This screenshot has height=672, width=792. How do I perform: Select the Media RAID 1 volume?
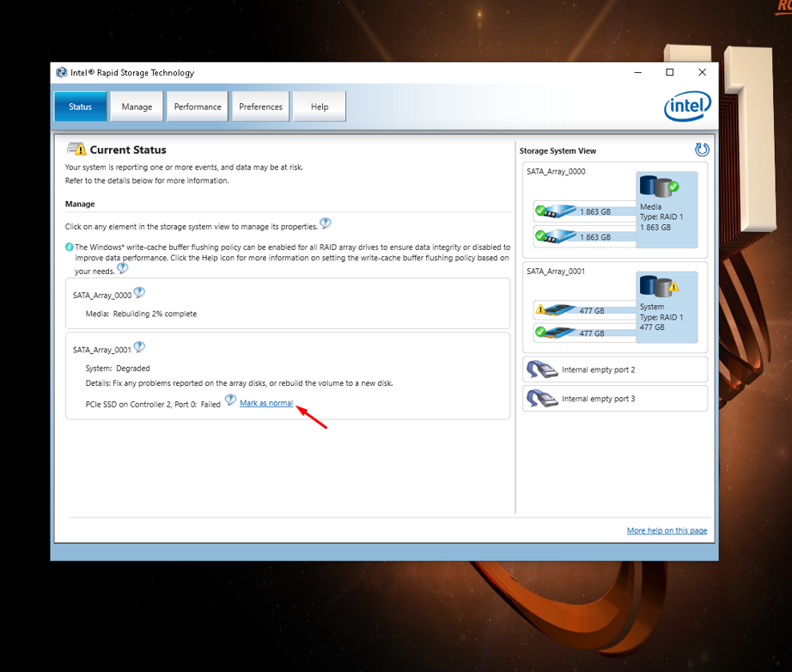(667, 210)
